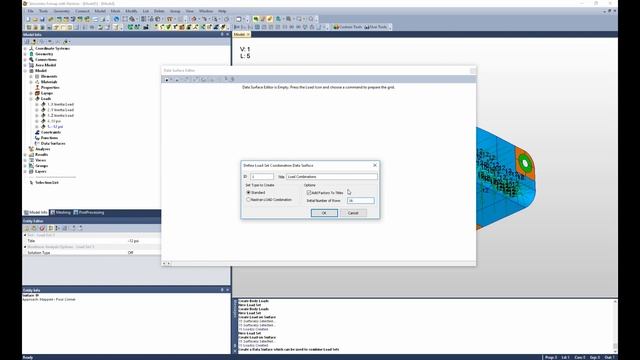This screenshot has width=640, height=360.
Task: Select the Data Surfaces item in tree
Action: (x=53, y=144)
